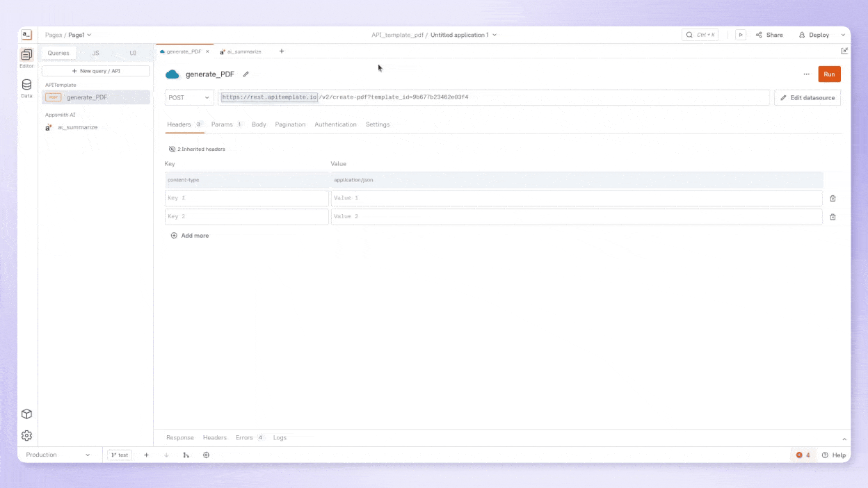Viewport: 868px width, 488px height.
Task: Click the branch merge icon in status bar
Action: tap(185, 455)
